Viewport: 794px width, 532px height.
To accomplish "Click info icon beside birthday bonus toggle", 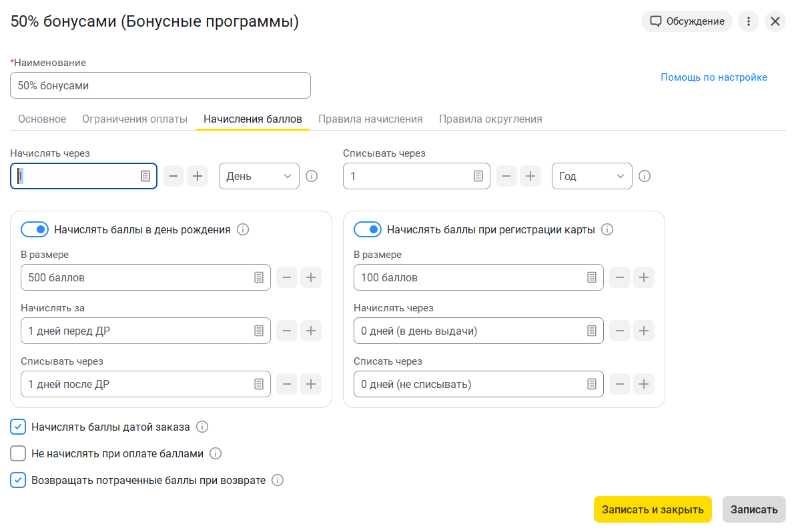I will coord(243,229).
